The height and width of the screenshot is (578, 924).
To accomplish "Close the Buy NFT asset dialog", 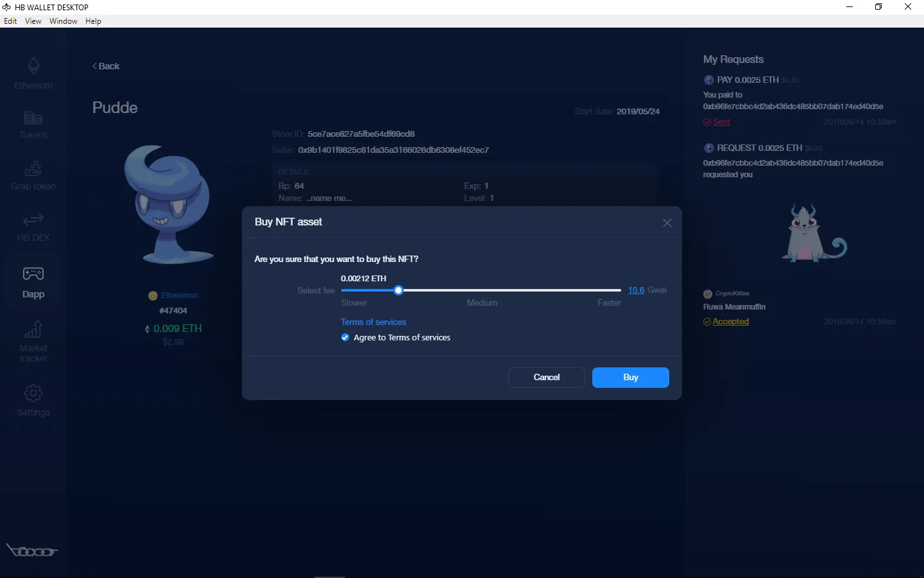I will click(x=667, y=223).
